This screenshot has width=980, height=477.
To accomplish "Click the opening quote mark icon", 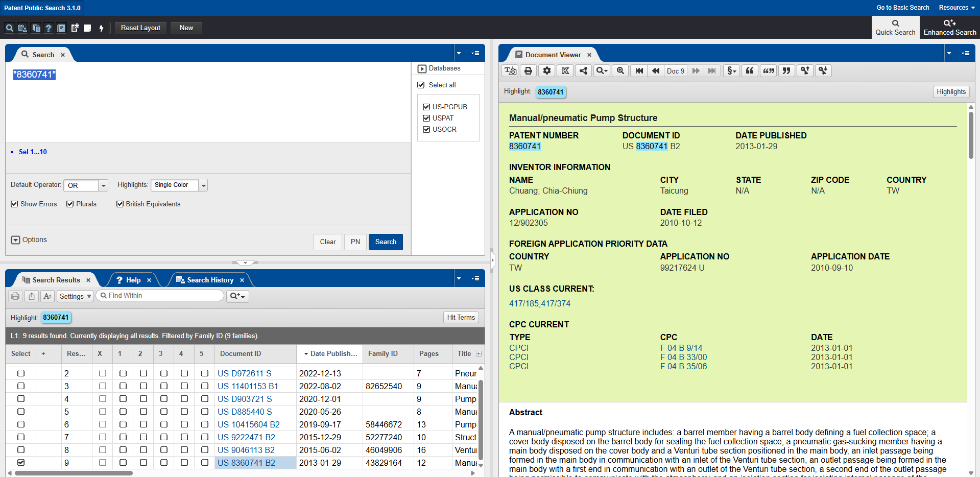I will coord(750,71).
